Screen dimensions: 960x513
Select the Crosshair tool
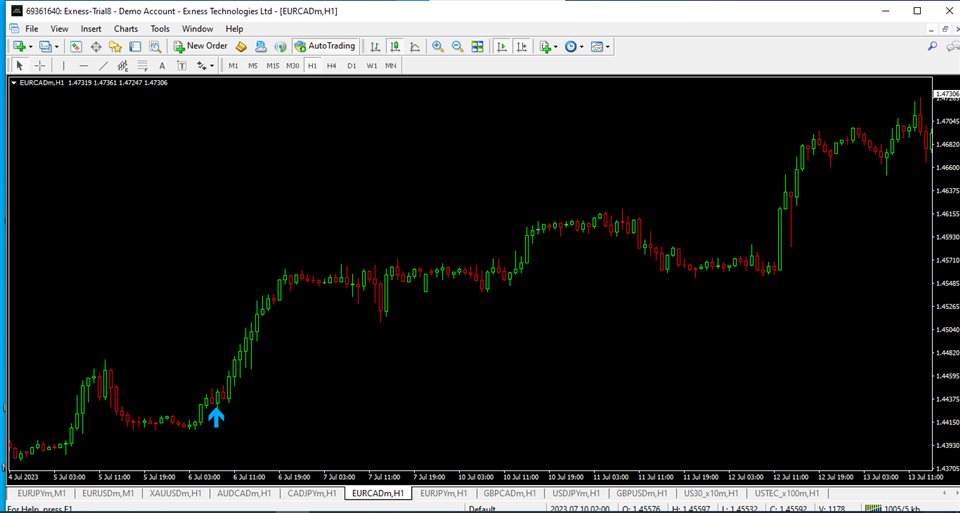tap(40, 66)
